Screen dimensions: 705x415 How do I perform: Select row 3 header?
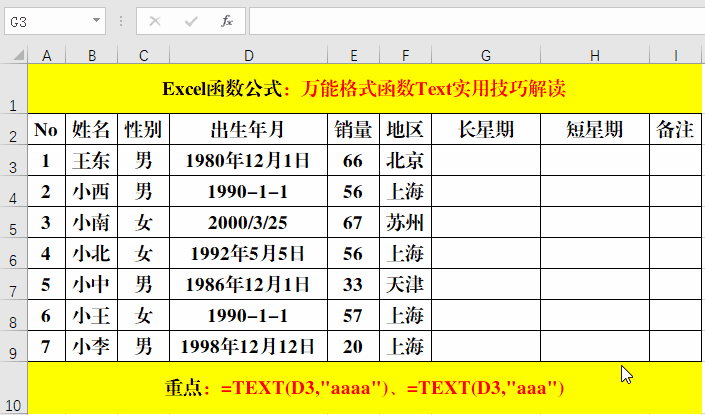click(13, 160)
